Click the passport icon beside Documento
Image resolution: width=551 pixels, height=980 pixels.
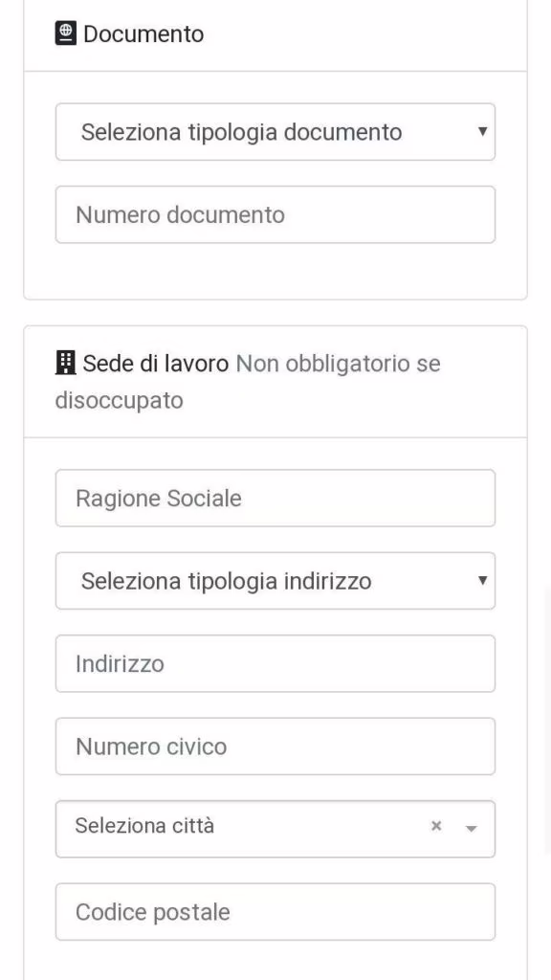click(x=66, y=33)
